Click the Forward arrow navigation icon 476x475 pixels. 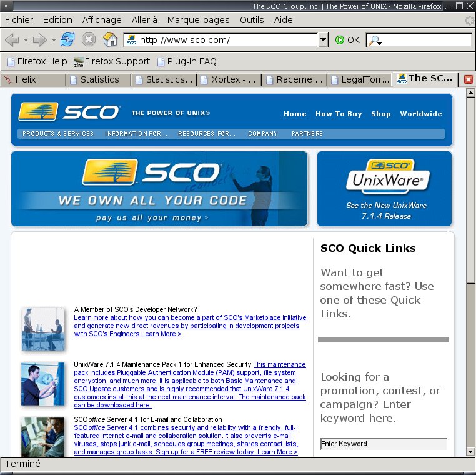[40, 40]
